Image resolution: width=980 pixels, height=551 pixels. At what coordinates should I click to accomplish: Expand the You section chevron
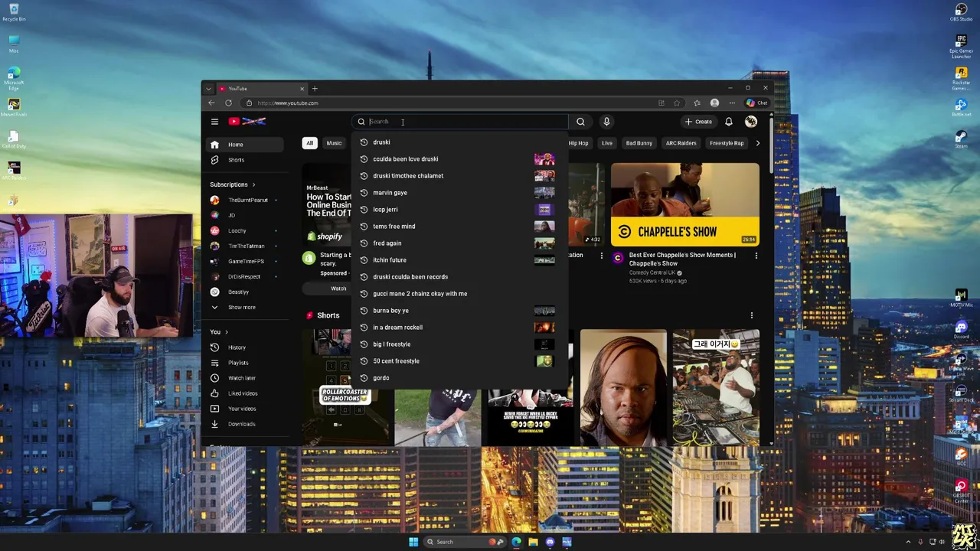coord(226,332)
